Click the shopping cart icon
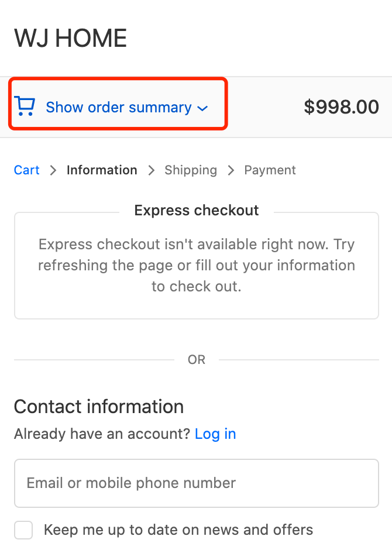Screen dimensions: 392x550 point(25,106)
